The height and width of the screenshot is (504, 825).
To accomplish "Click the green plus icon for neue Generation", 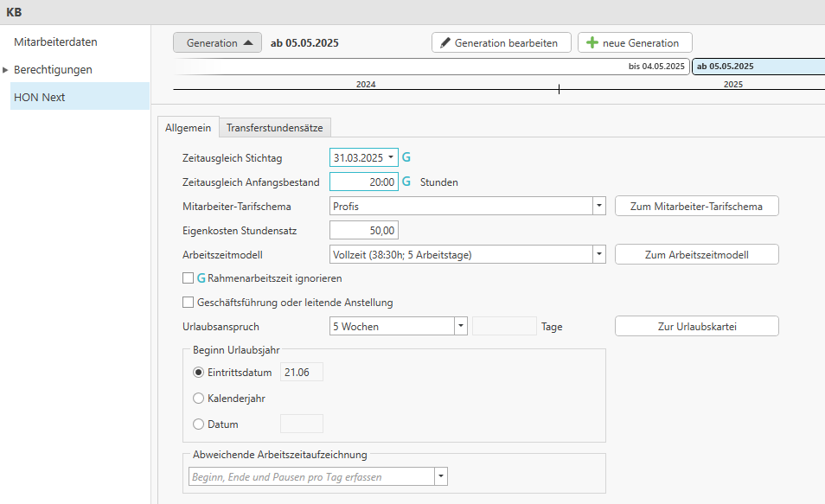I will [x=592, y=43].
